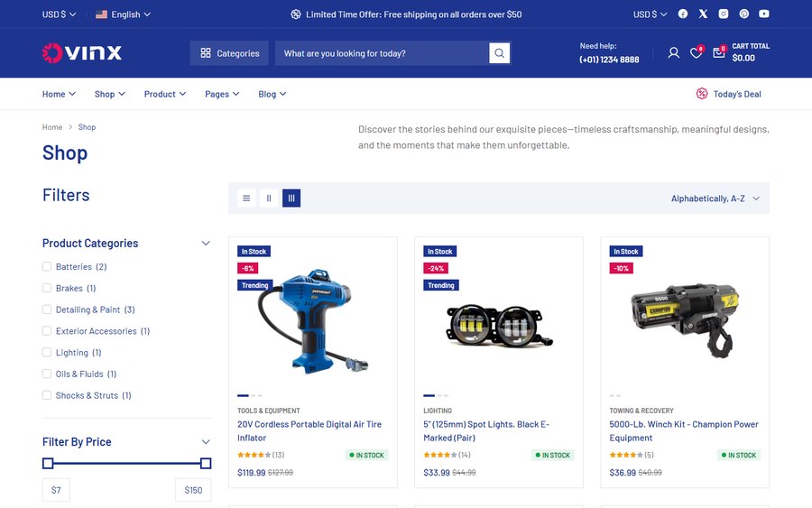The height and width of the screenshot is (508, 812).
Task: Switch to three-column grid view
Action: [291, 198]
